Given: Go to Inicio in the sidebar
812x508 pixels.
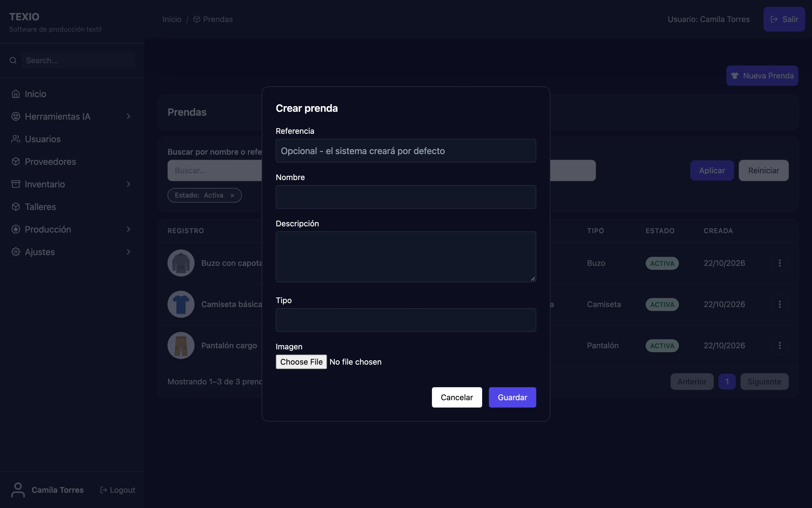Looking at the screenshot, I should point(72,94).
